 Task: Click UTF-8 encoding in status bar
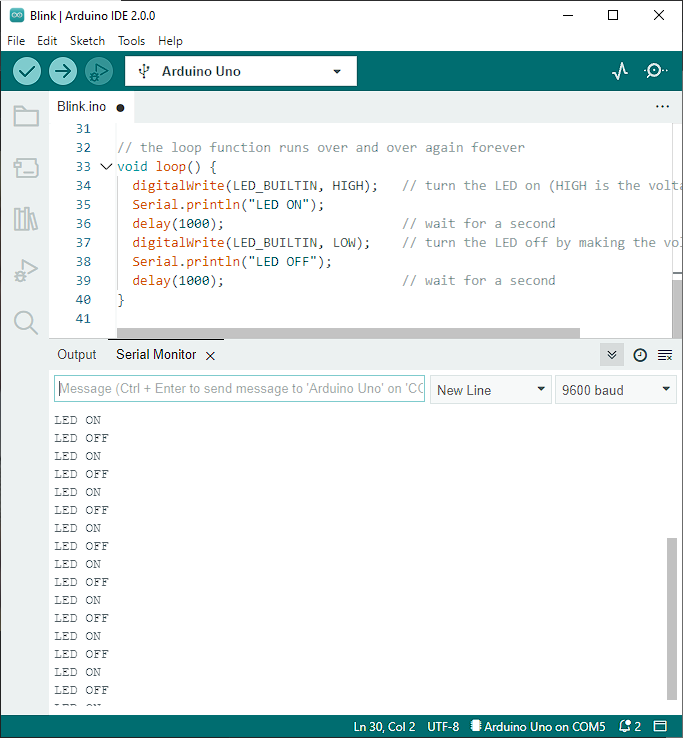(x=443, y=727)
